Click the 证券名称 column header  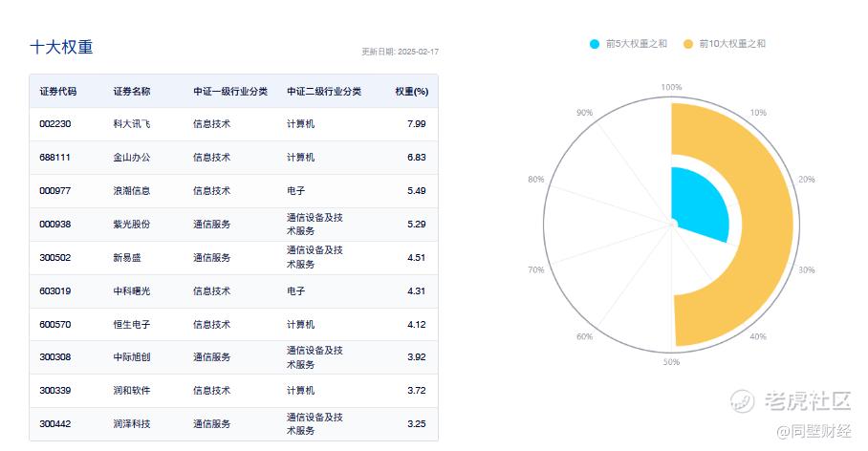pyautogui.click(x=132, y=92)
